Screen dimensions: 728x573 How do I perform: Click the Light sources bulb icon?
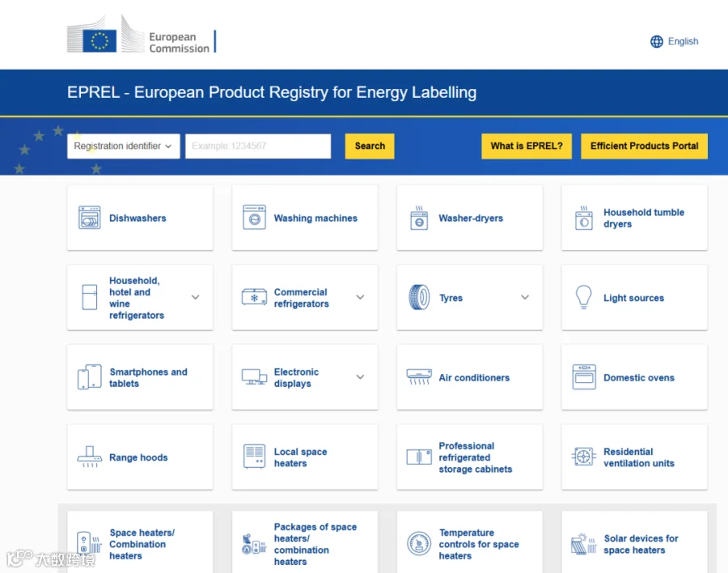click(x=583, y=297)
